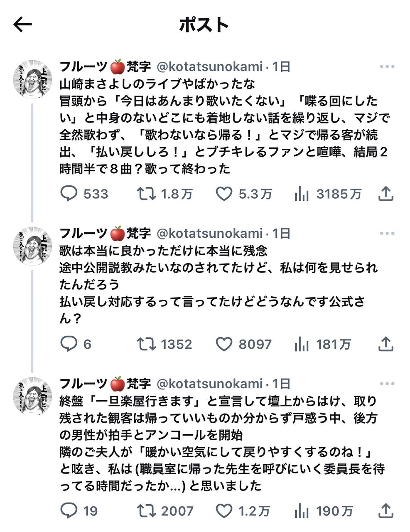Viewport: 410px width, 532px height.
Task: Reply to the post with 6 replies
Action: click(69, 344)
